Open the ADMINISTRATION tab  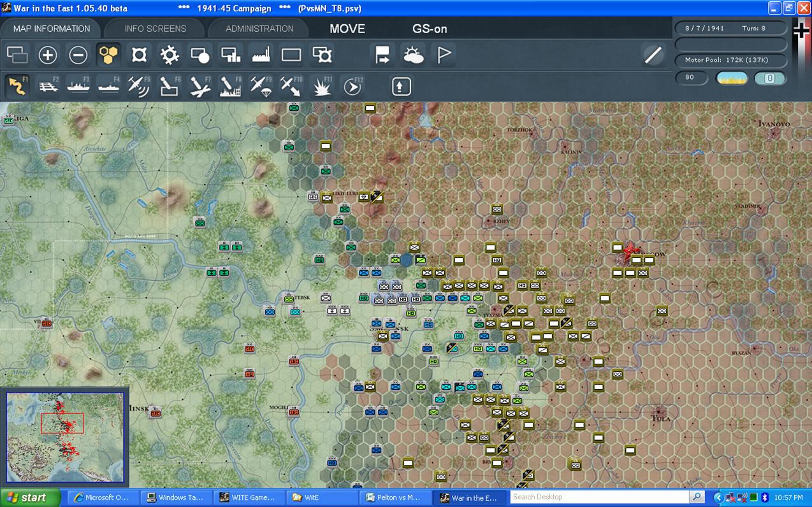tap(259, 29)
